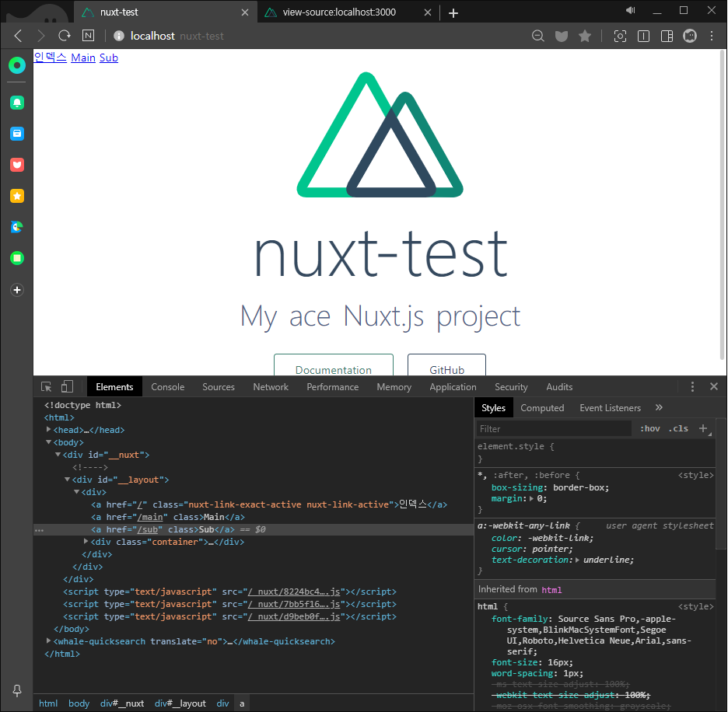Open the Memory tab
Screen dimensions: 728x712
coord(394,386)
